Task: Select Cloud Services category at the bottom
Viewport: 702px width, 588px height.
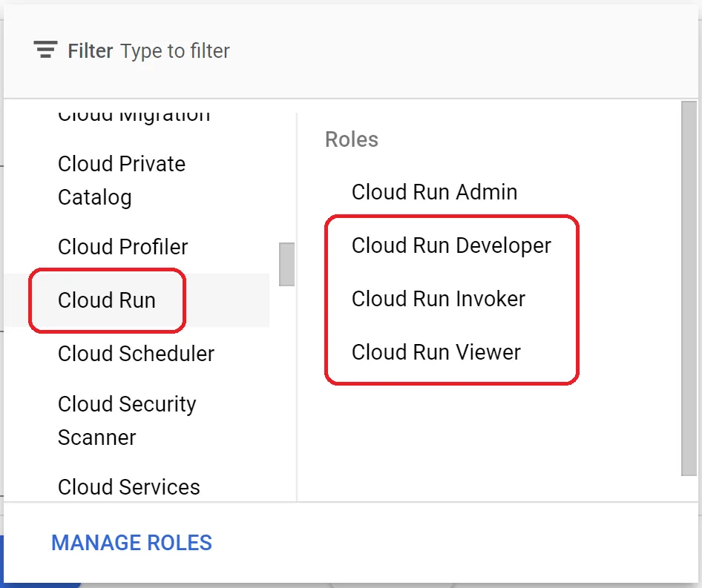Action: coord(128,487)
